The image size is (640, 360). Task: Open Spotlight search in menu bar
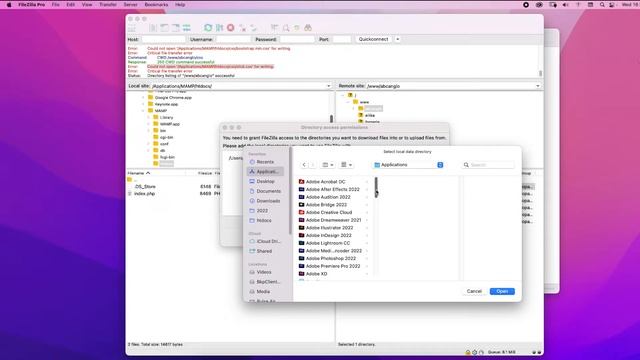click(x=602, y=5)
